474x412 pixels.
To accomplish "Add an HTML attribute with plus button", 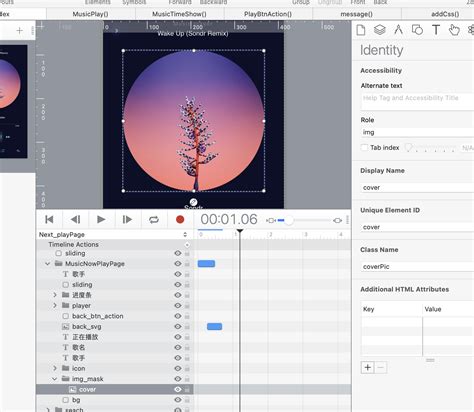I will [368, 368].
